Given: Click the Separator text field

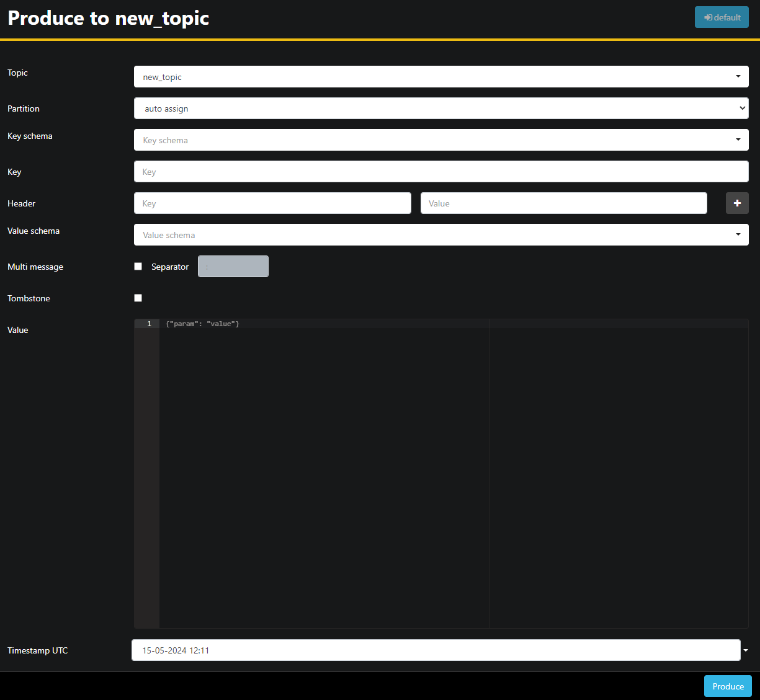Looking at the screenshot, I should [233, 267].
